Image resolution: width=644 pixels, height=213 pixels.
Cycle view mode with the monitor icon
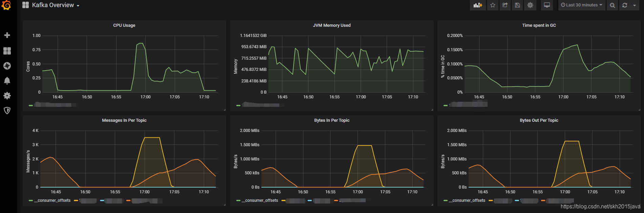click(x=547, y=5)
